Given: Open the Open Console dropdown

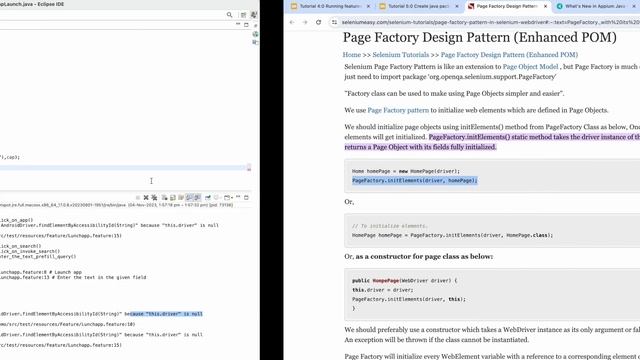Looking at the screenshot, I should coord(228,198).
